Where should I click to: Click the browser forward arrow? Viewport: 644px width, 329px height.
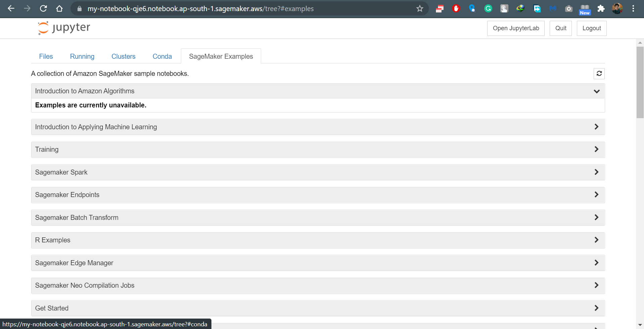[x=27, y=8]
